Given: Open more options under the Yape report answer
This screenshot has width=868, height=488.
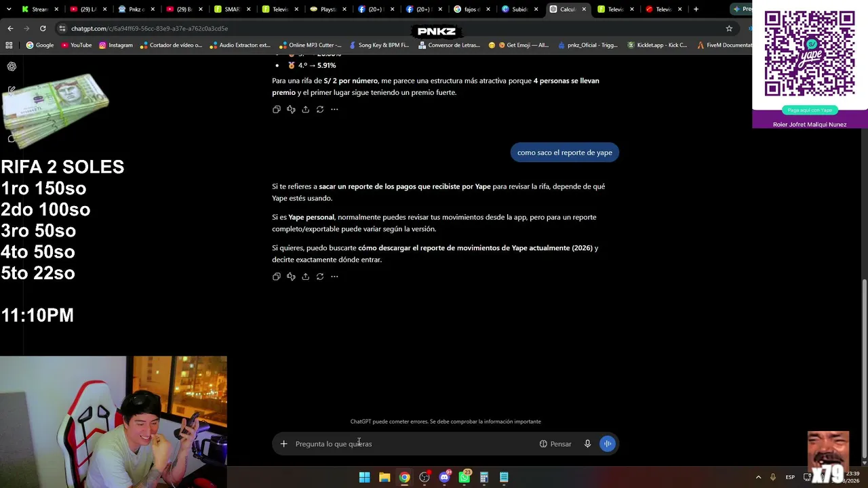Looking at the screenshot, I should tap(334, 277).
